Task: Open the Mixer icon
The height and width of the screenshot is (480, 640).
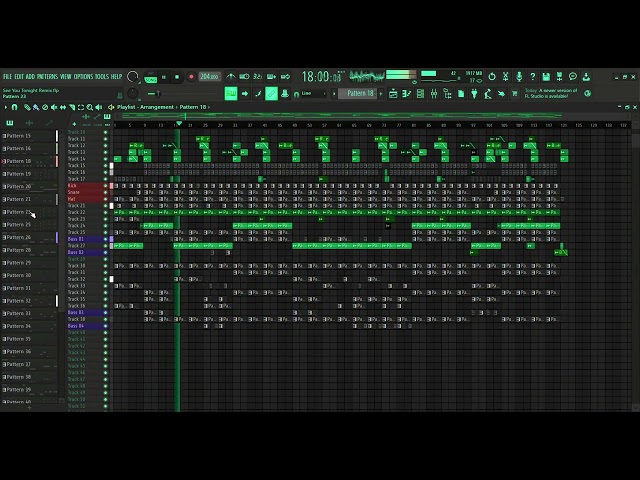Action: (434, 94)
